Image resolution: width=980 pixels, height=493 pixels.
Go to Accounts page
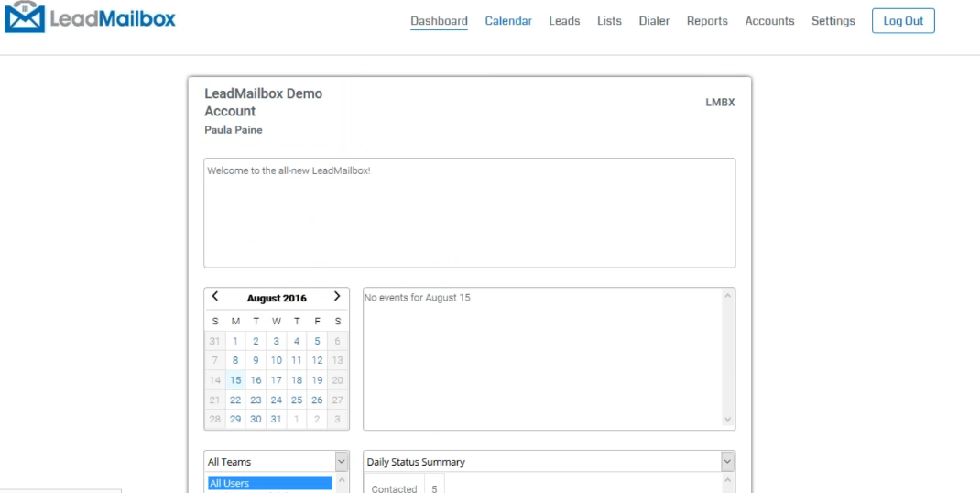[769, 21]
